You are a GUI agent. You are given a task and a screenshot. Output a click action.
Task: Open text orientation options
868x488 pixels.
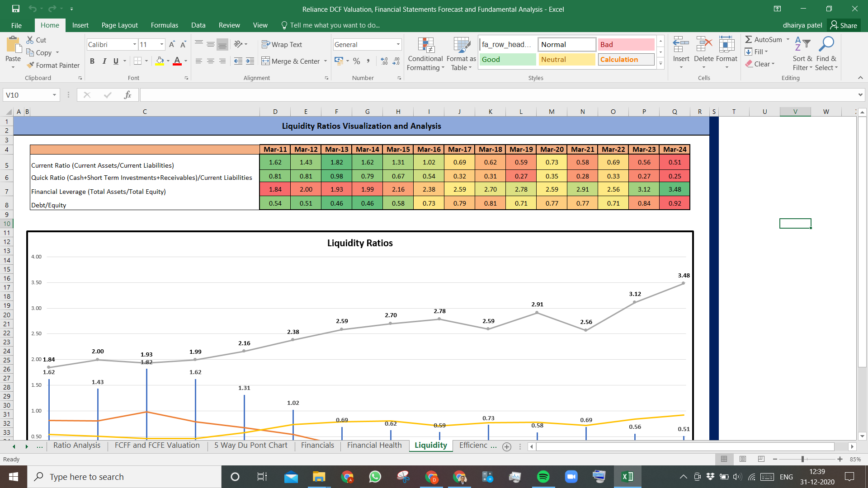point(241,44)
